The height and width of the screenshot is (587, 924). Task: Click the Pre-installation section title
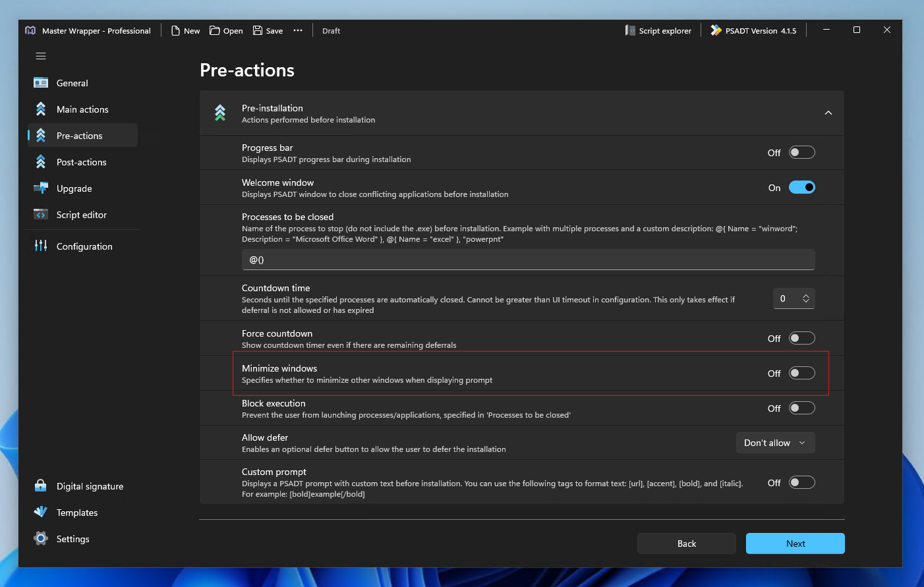(272, 108)
